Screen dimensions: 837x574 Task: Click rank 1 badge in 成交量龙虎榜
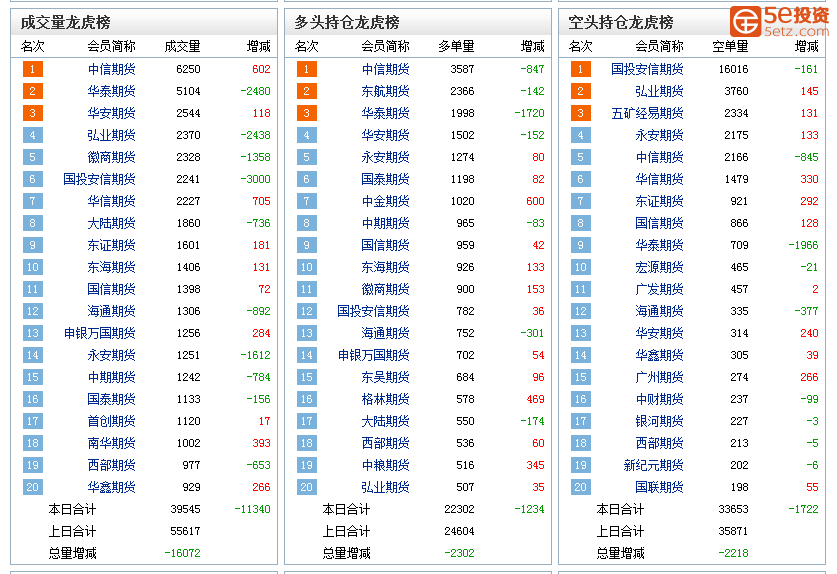tap(33, 69)
